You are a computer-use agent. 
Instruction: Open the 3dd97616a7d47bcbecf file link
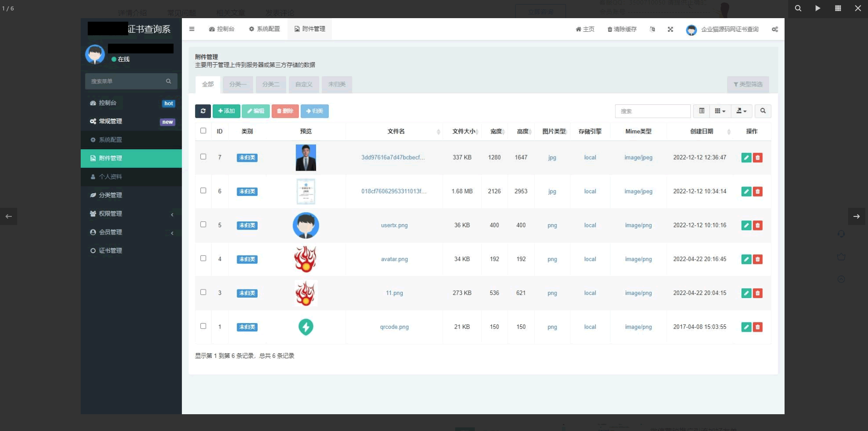coord(393,158)
